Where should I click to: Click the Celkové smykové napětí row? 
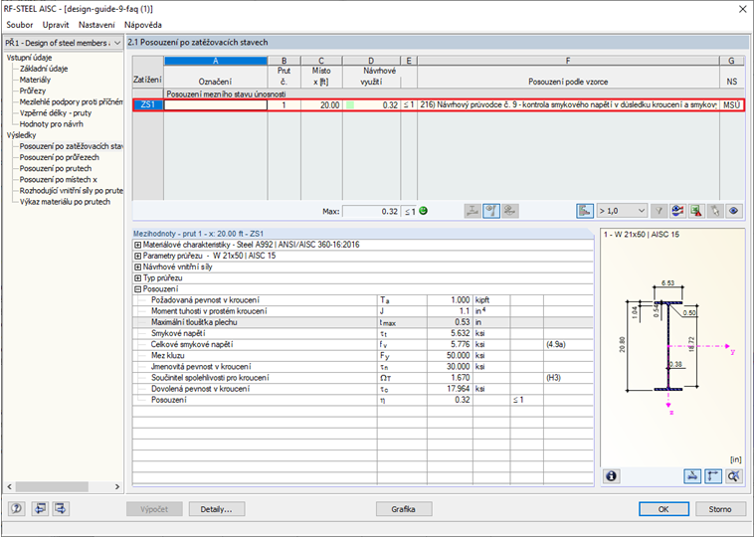[363, 344]
